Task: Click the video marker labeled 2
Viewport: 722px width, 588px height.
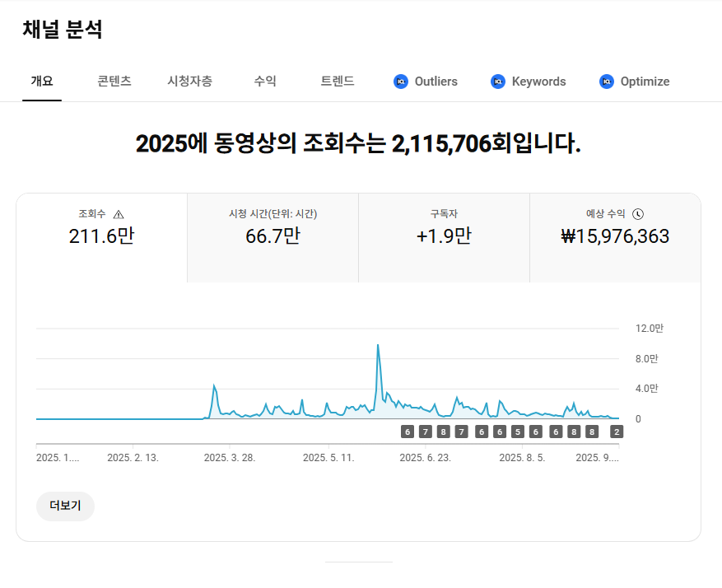Action: coord(617,432)
